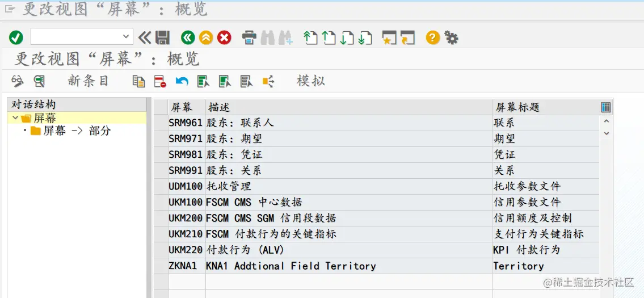Collapse the 屏幕 folder node
This screenshot has height=298, width=644.
point(15,119)
